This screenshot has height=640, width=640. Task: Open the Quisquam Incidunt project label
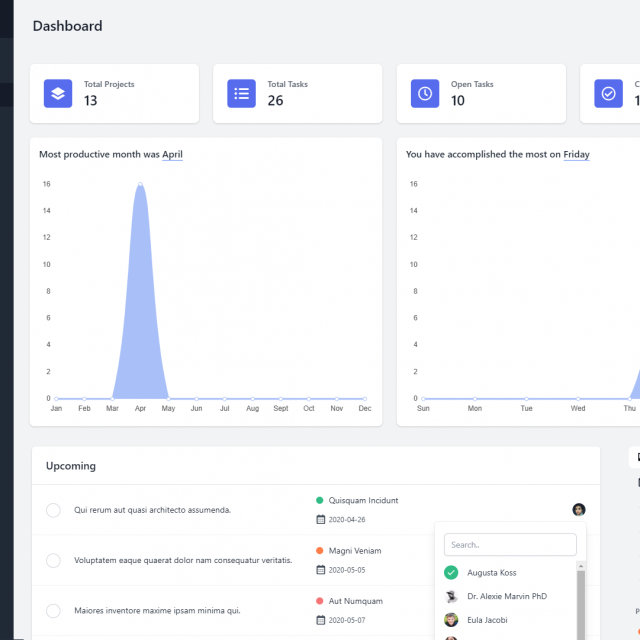click(363, 500)
